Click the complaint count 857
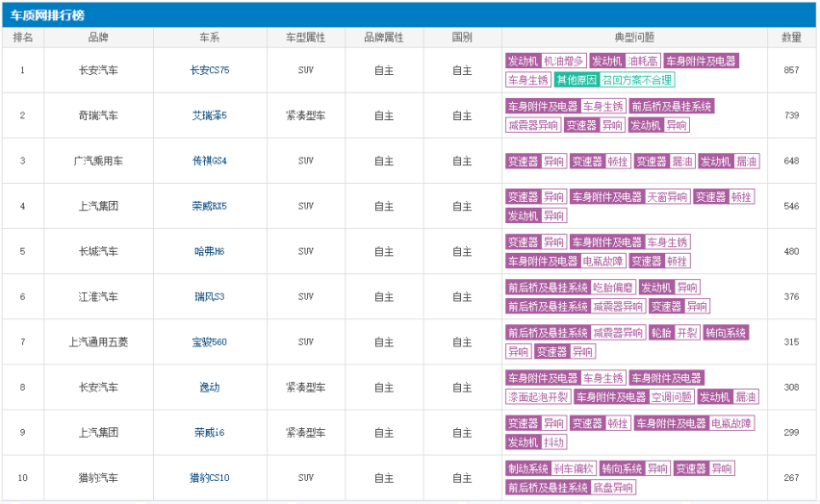The height and width of the screenshot is (504, 820). tap(791, 70)
